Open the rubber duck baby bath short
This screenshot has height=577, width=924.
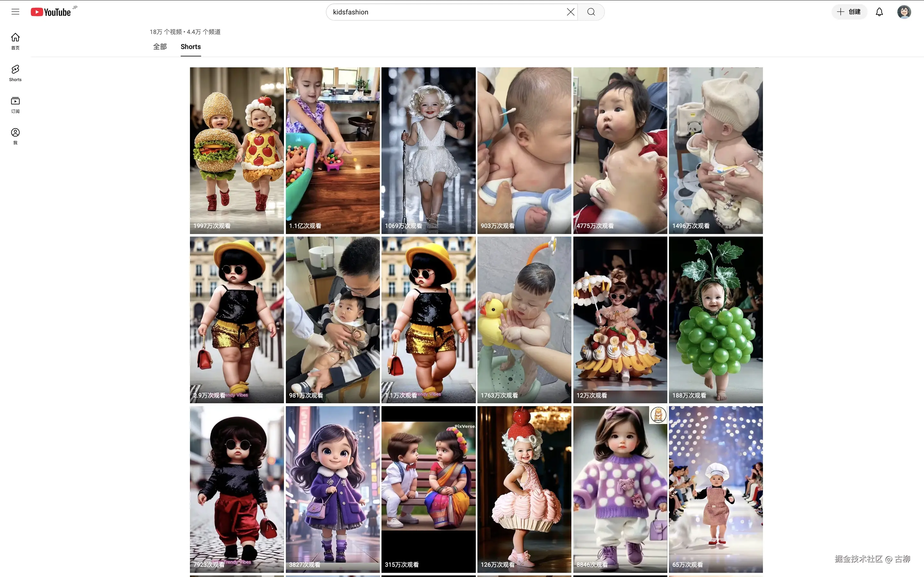[524, 319]
